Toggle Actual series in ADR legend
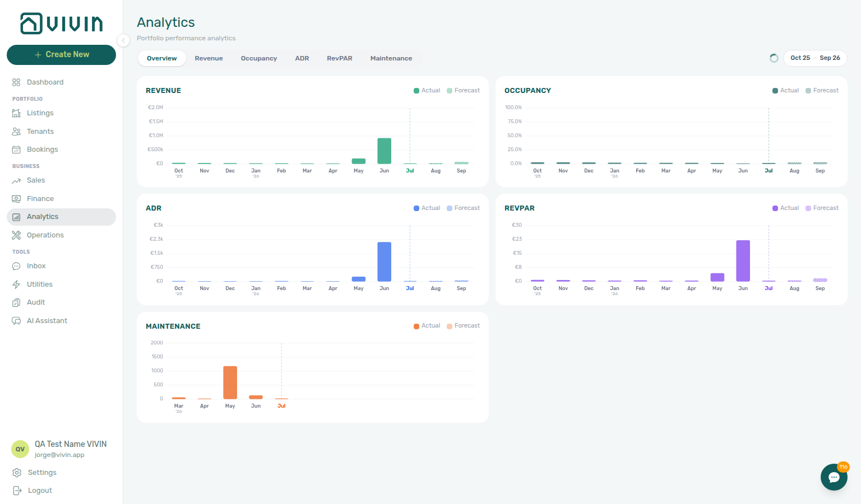Screen dimensions: 861x504 427,208
